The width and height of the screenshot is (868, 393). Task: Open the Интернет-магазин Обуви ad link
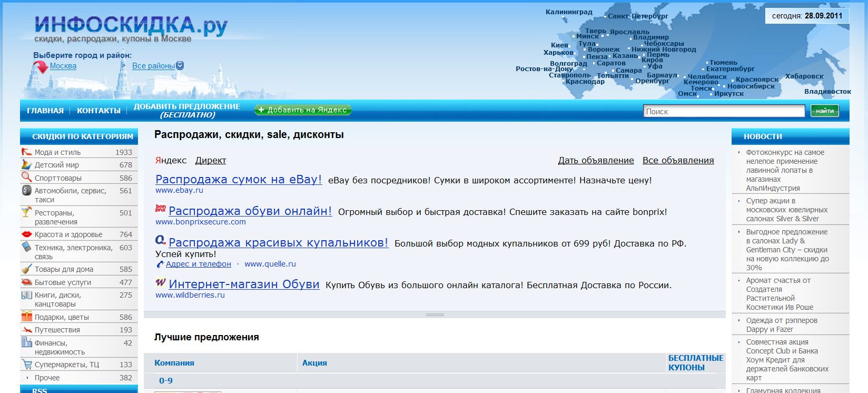click(x=244, y=284)
